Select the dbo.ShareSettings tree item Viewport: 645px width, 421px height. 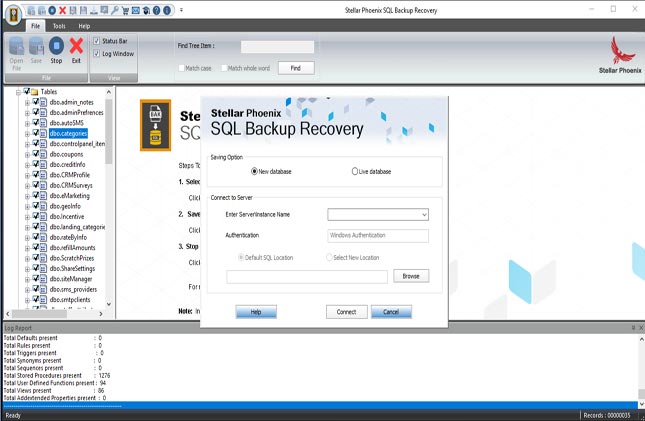72,268
